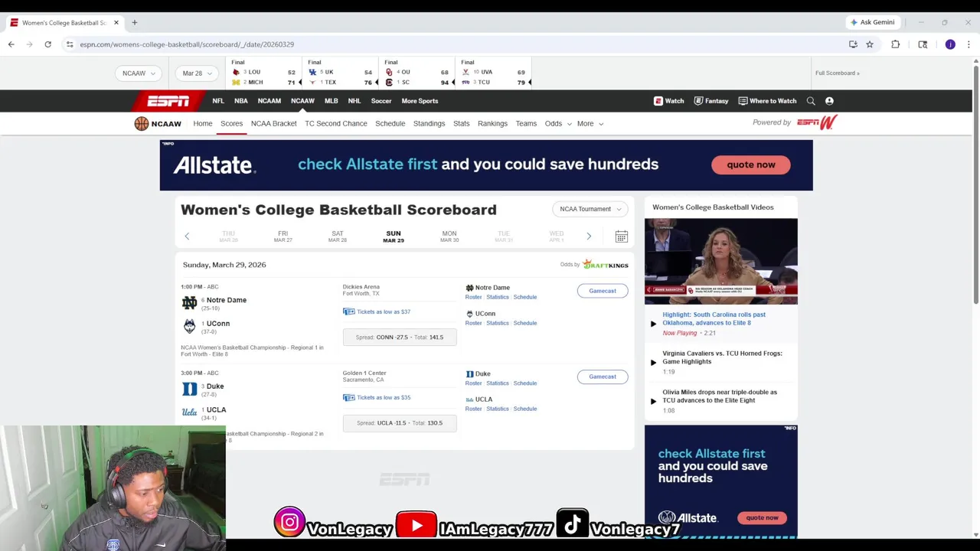Click the Notre Dame team logo in matchup

coord(189,303)
